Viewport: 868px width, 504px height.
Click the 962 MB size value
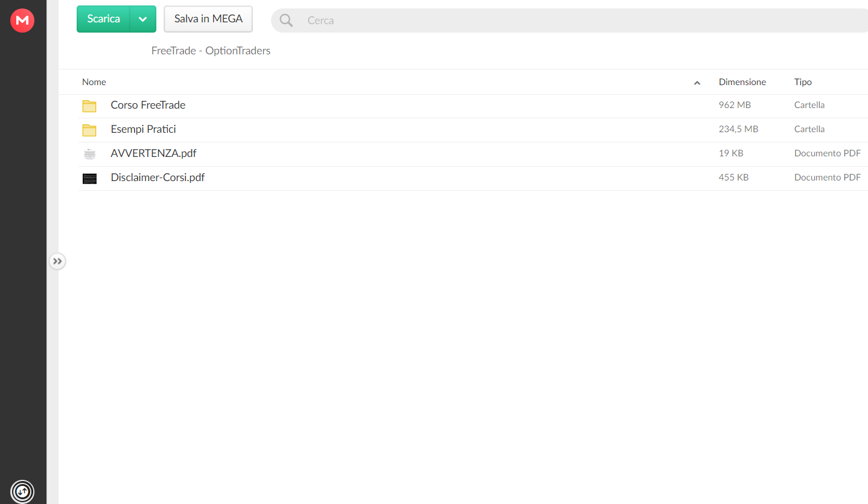coord(735,105)
